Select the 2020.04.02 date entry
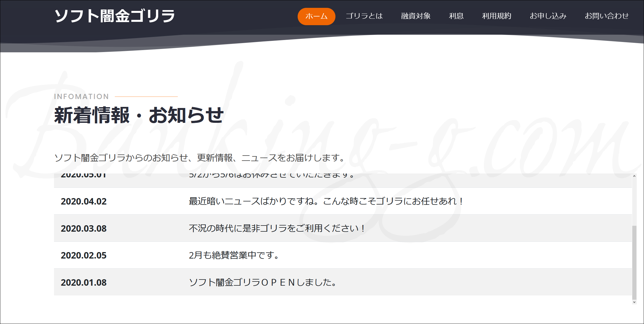This screenshot has width=644, height=324. (x=84, y=201)
